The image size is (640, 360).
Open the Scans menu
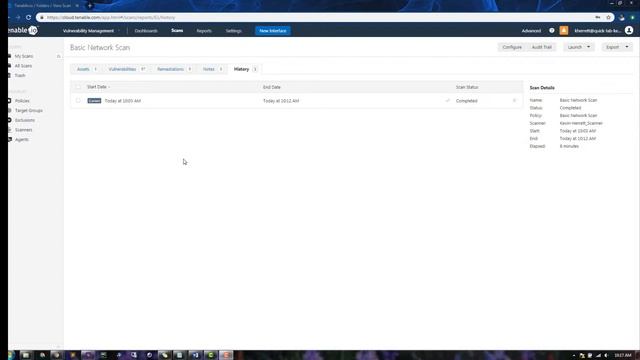point(177,31)
